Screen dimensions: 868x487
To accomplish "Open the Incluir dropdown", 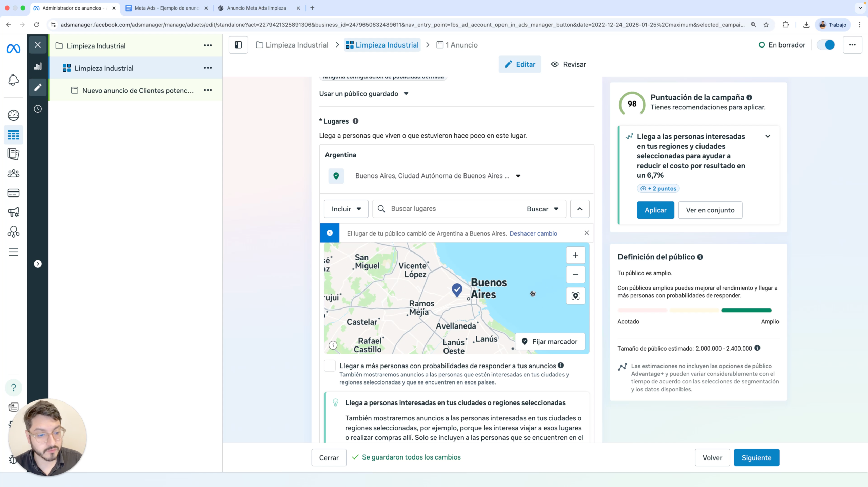I will point(346,209).
